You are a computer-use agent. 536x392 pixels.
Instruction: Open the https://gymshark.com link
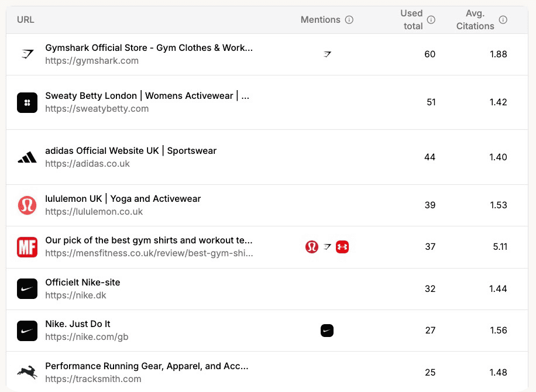[x=92, y=61]
